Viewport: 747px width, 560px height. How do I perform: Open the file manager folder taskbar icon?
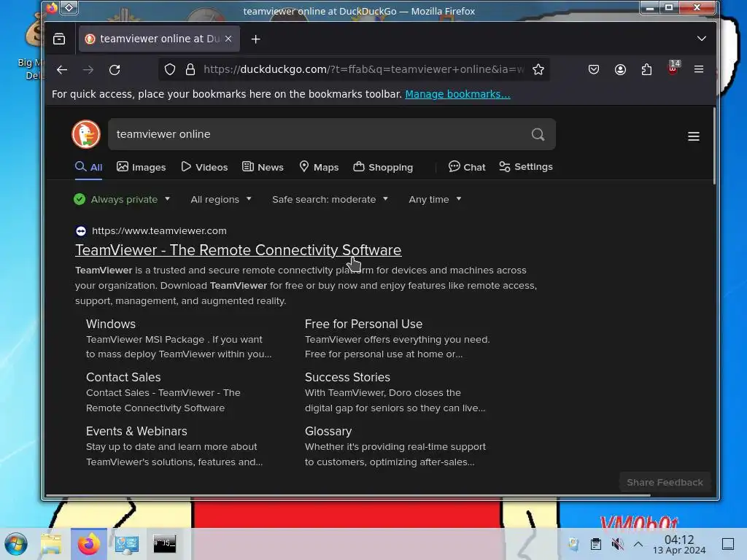[52, 544]
